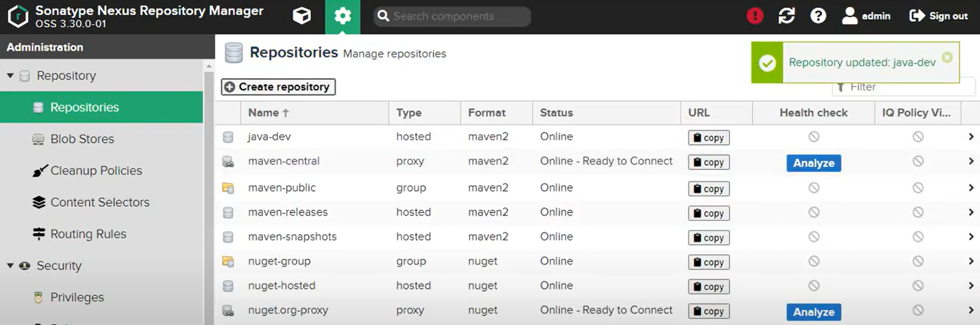Collapse the Security tree section
The image size is (980, 325).
pyautogui.click(x=10, y=266)
